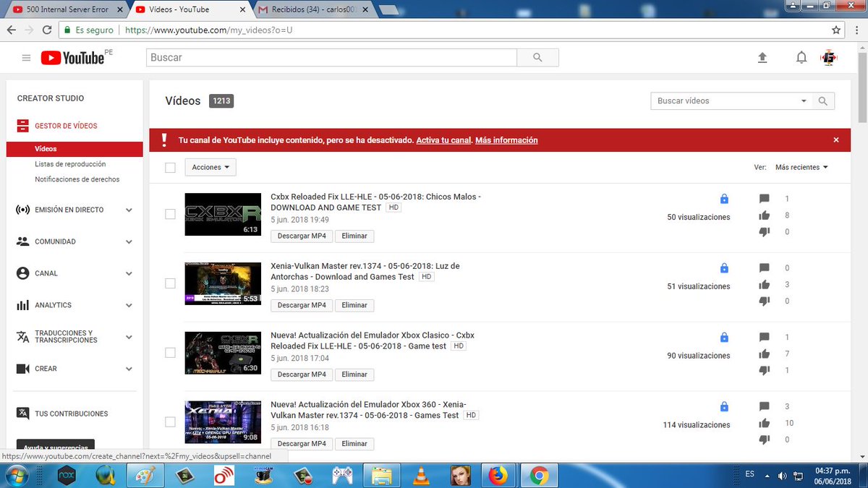The width and height of the screenshot is (868, 488).
Task: Tick the checkbox for Xbox 360 Xenia video
Action: (170, 422)
